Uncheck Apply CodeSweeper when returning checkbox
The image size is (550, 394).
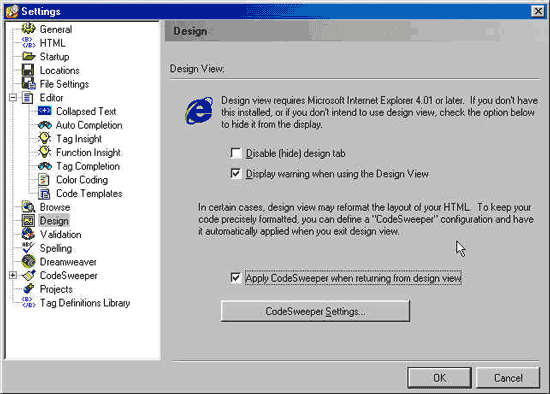[235, 278]
